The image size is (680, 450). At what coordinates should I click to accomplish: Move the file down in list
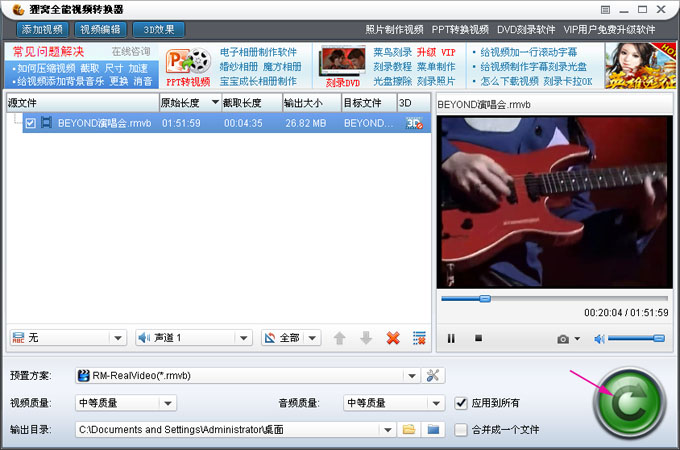pyautogui.click(x=366, y=338)
